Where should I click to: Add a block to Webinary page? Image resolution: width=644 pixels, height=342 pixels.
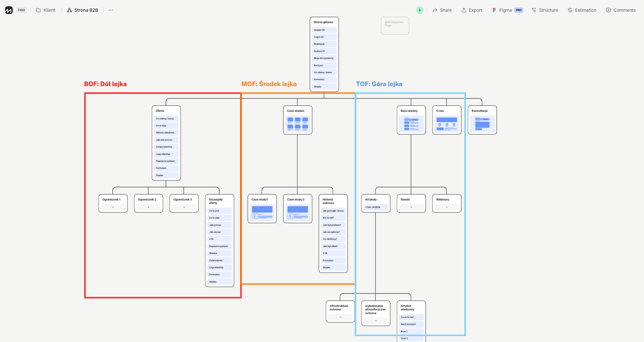[447, 207]
